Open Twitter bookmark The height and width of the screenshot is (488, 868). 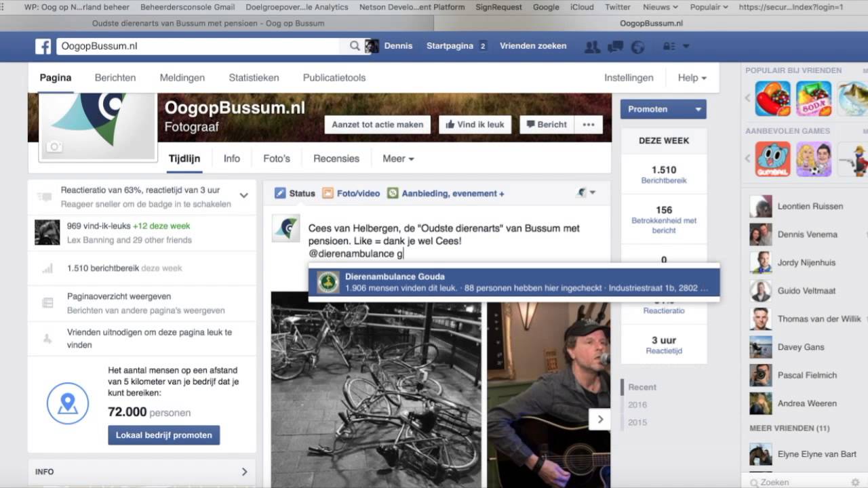[x=618, y=7]
